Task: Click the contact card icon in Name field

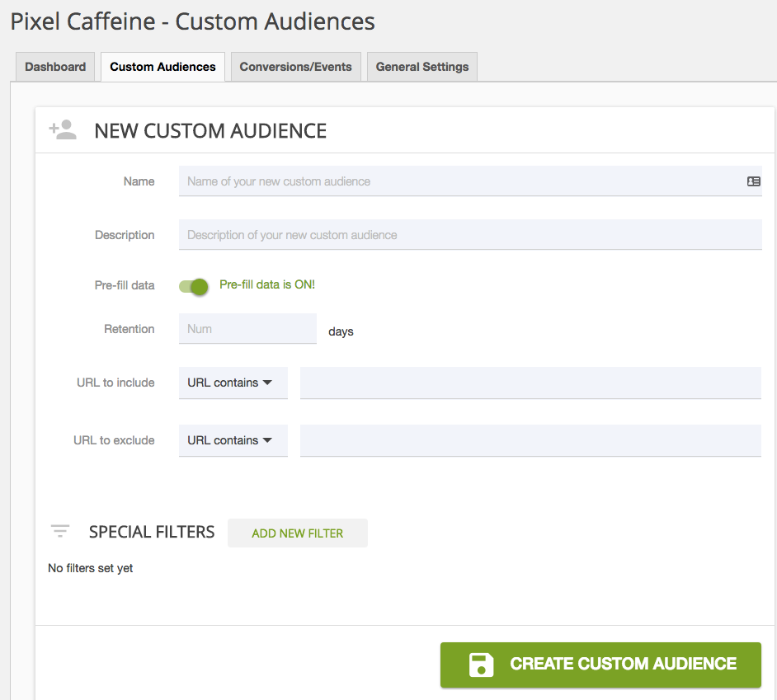Action: point(753,181)
